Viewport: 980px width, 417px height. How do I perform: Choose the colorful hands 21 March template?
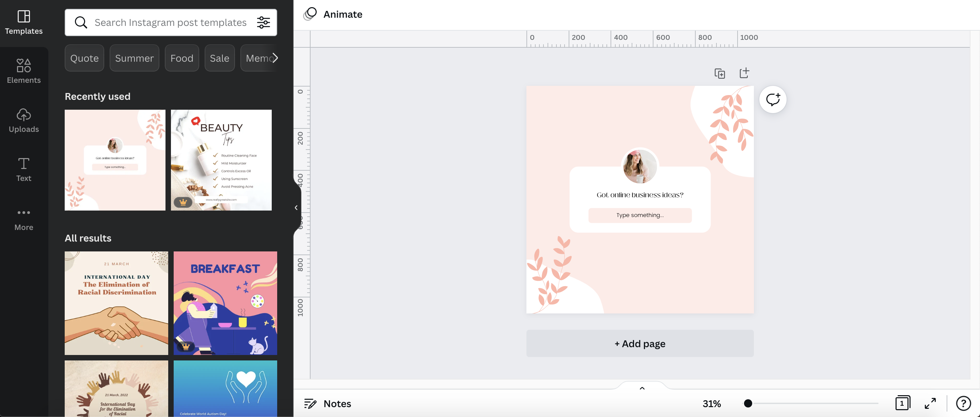116,388
